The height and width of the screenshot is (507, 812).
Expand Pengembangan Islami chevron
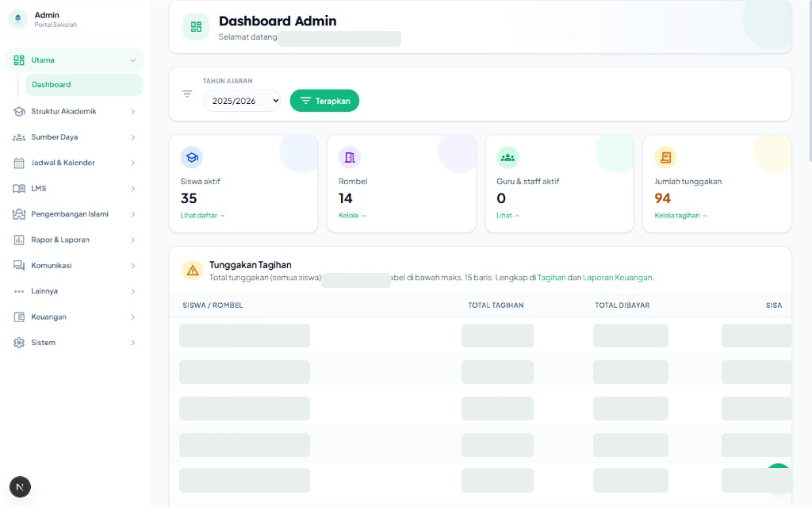tap(133, 214)
